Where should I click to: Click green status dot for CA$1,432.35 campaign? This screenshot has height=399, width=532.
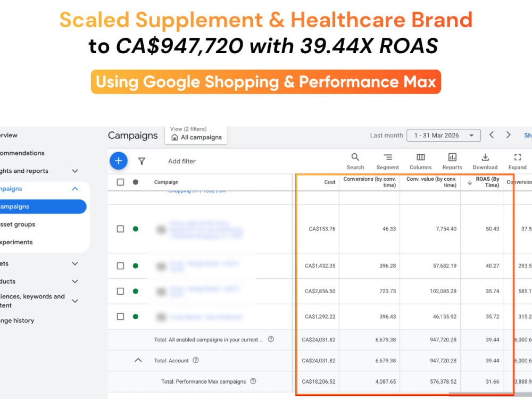(x=135, y=265)
